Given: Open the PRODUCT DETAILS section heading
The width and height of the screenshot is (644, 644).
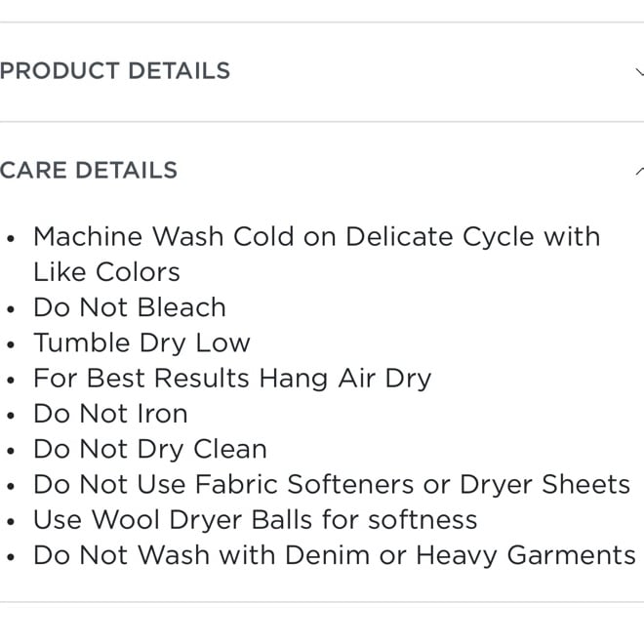Looking at the screenshot, I should [x=115, y=70].
